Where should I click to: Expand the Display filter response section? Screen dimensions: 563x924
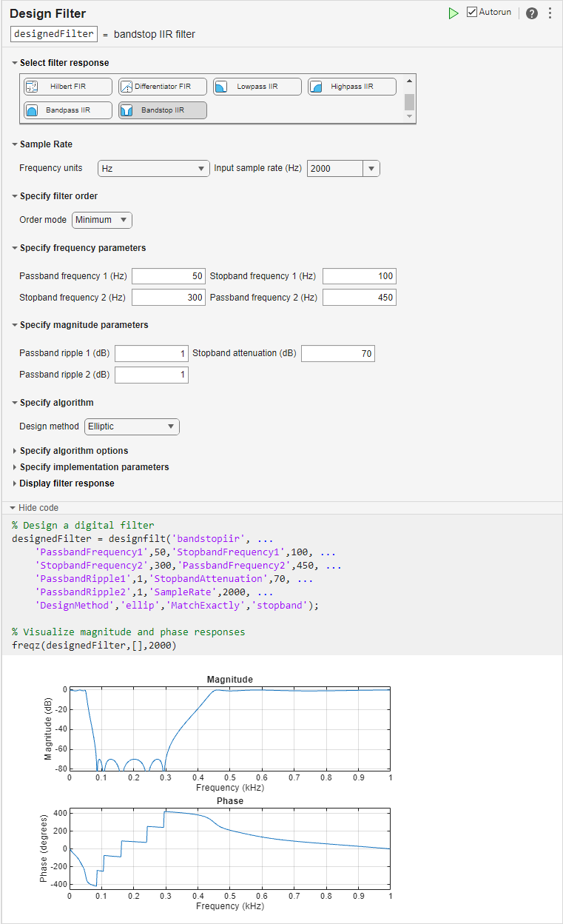coord(67,483)
